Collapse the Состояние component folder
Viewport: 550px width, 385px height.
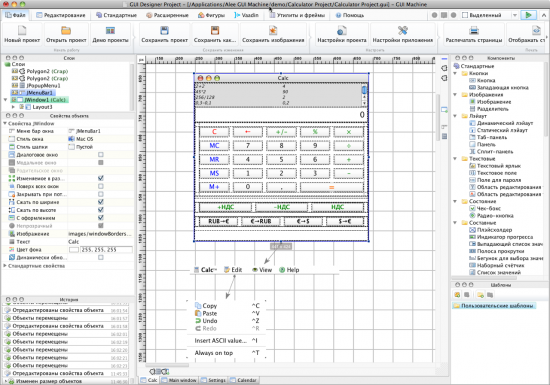coord(455,201)
